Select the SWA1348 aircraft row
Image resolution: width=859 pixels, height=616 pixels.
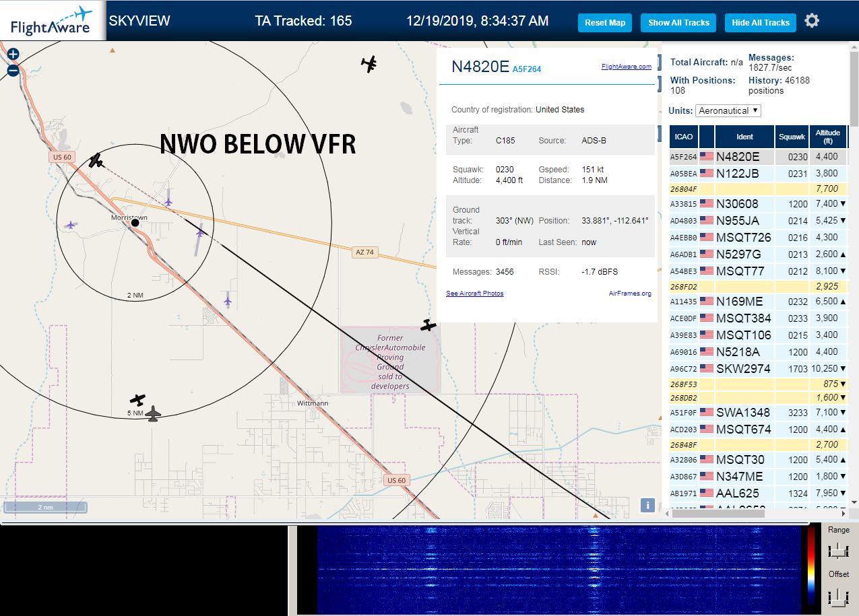click(758, 413)
